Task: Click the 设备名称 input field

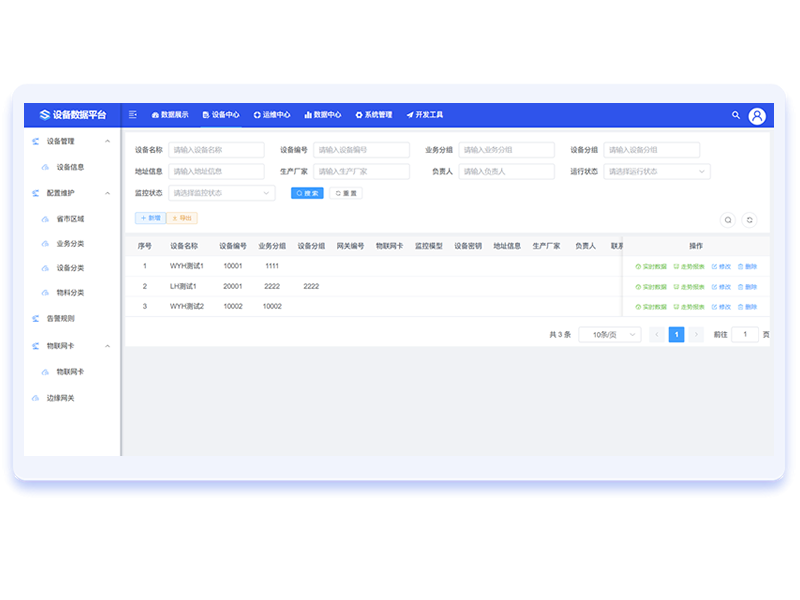Action: (216, 150)
